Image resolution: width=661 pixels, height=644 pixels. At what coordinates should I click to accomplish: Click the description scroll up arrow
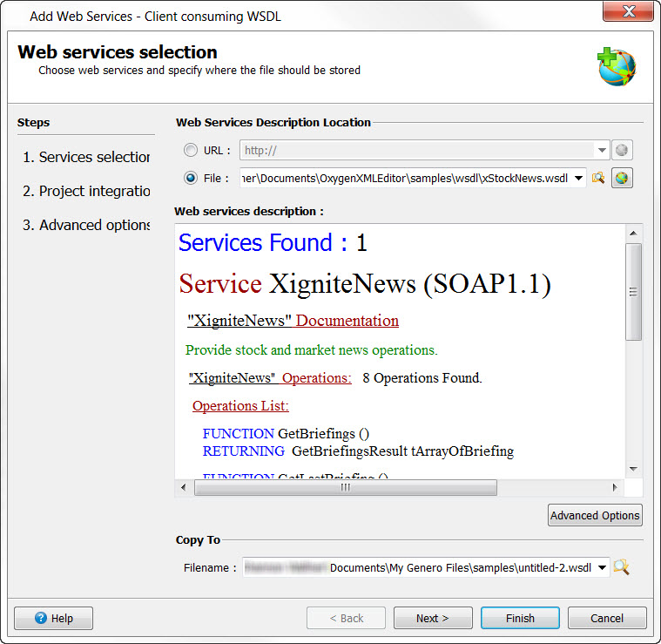(x=633, y=233)
